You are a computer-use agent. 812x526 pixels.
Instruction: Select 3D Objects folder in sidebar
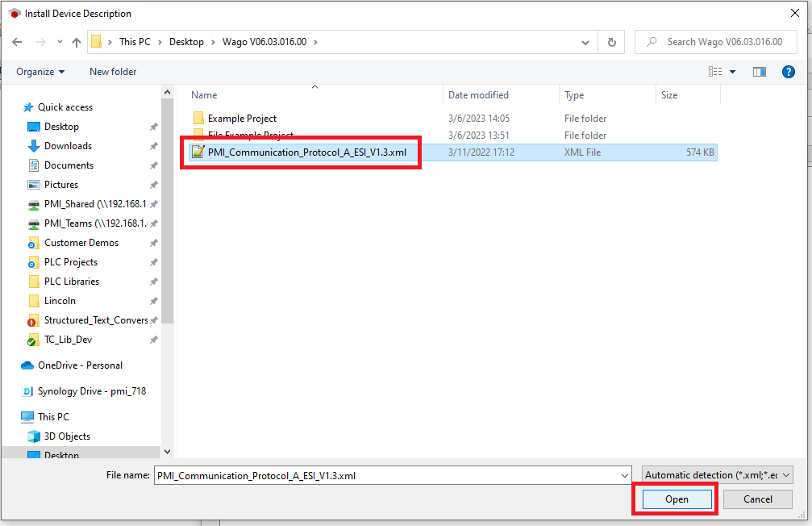click(x=67, y=436)
